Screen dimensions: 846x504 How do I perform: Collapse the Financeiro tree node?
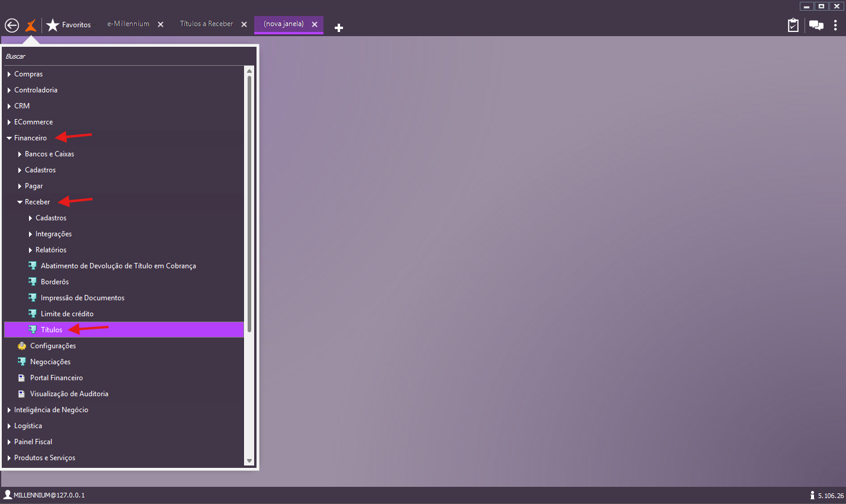(x=9, y=138)
